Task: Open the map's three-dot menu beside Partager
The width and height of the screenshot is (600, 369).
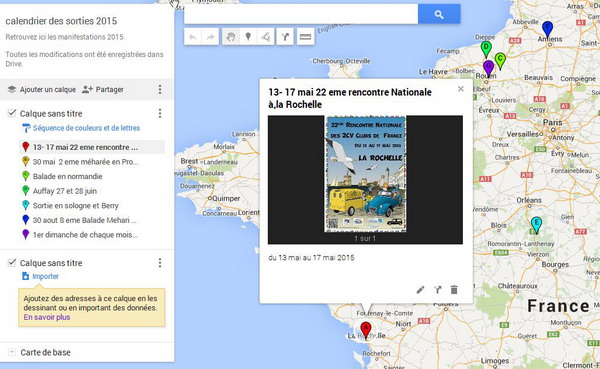Action: [x=160, y=90]
